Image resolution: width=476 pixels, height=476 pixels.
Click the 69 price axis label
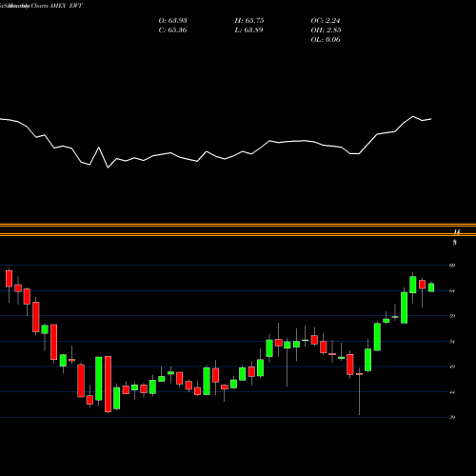click(x=452, y=266)
